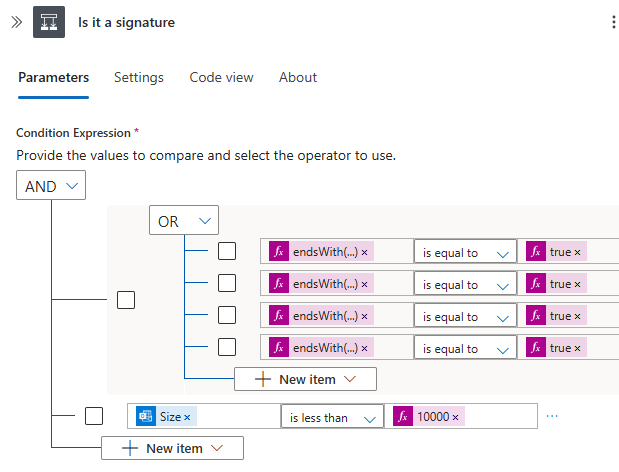The image size is (619, 472).
Task: Click the Outlook icon on Size token
Action: point(146,417)
